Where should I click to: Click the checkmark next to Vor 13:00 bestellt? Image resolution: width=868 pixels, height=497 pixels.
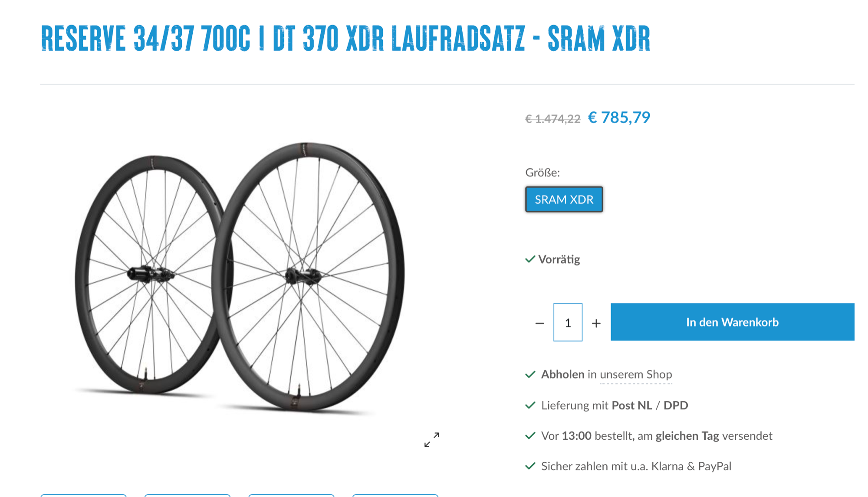(x=530, y=436)
